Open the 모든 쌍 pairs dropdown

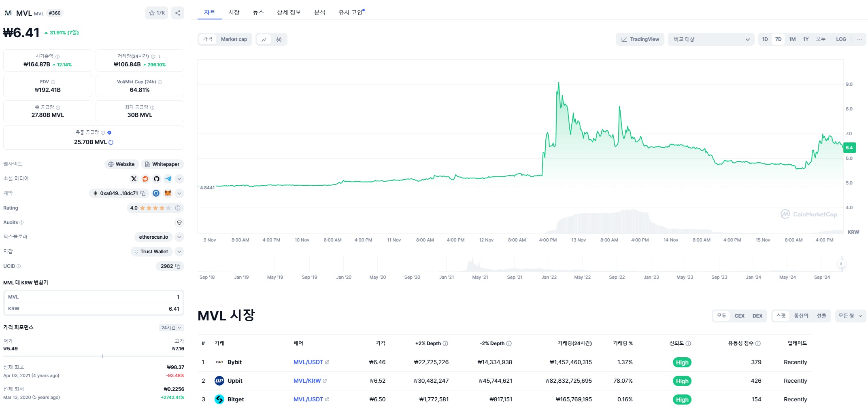click(850, 316)
